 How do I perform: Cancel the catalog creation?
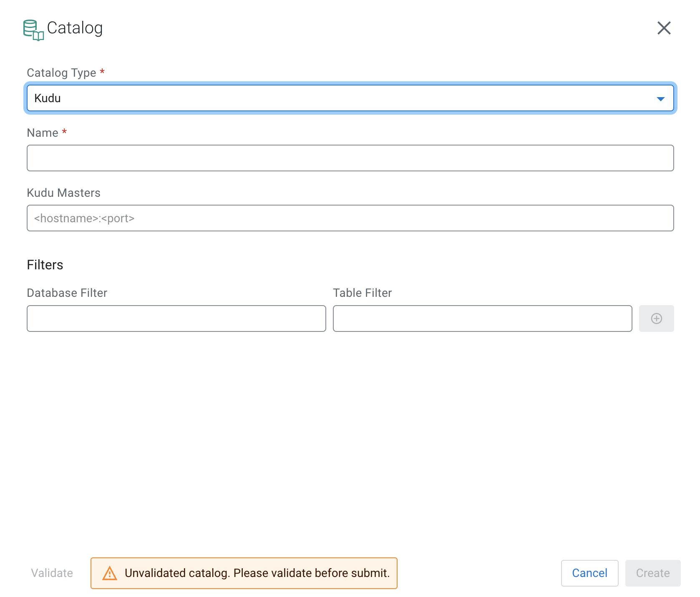589,573
